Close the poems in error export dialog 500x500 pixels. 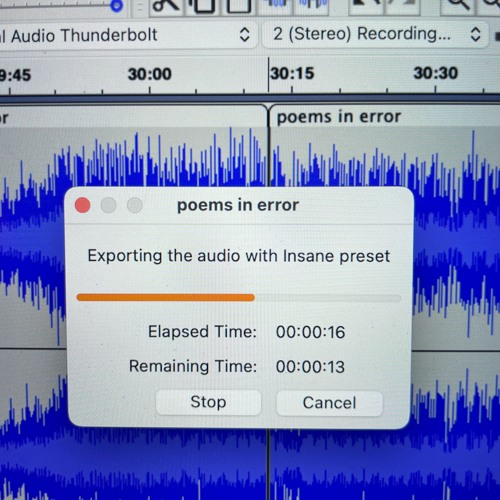[83, 205]
